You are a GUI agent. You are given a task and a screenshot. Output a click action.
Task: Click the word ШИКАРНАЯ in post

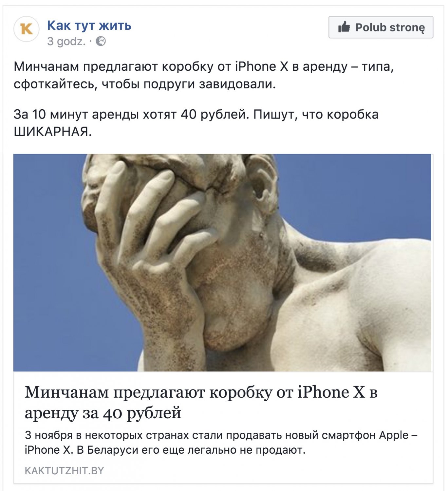(53, 132)
